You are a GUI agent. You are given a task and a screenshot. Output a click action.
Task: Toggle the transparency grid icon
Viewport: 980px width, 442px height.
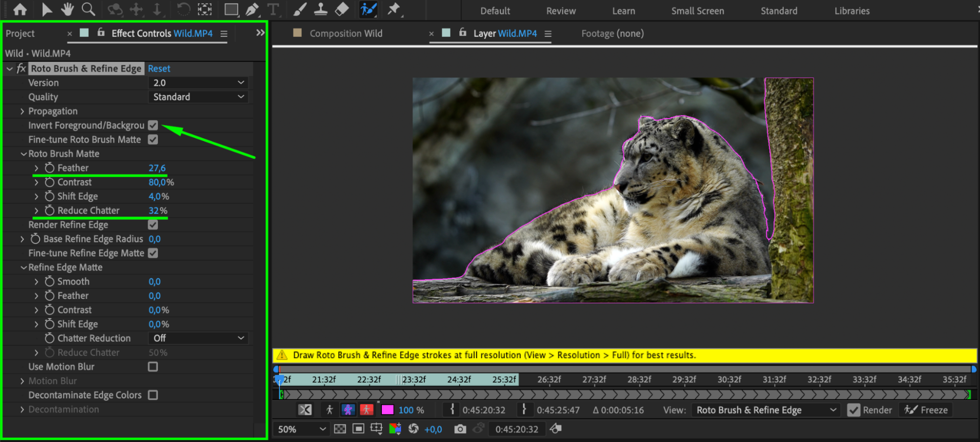(x=340, y=429)
